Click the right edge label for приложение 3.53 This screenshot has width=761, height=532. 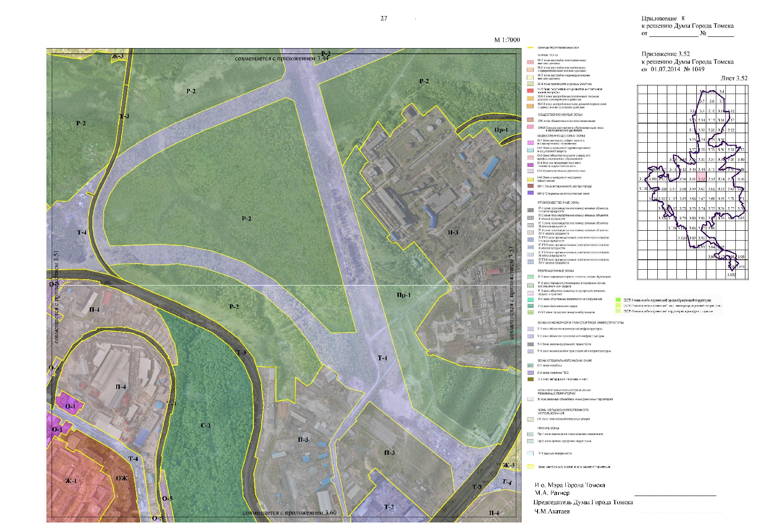512,293
